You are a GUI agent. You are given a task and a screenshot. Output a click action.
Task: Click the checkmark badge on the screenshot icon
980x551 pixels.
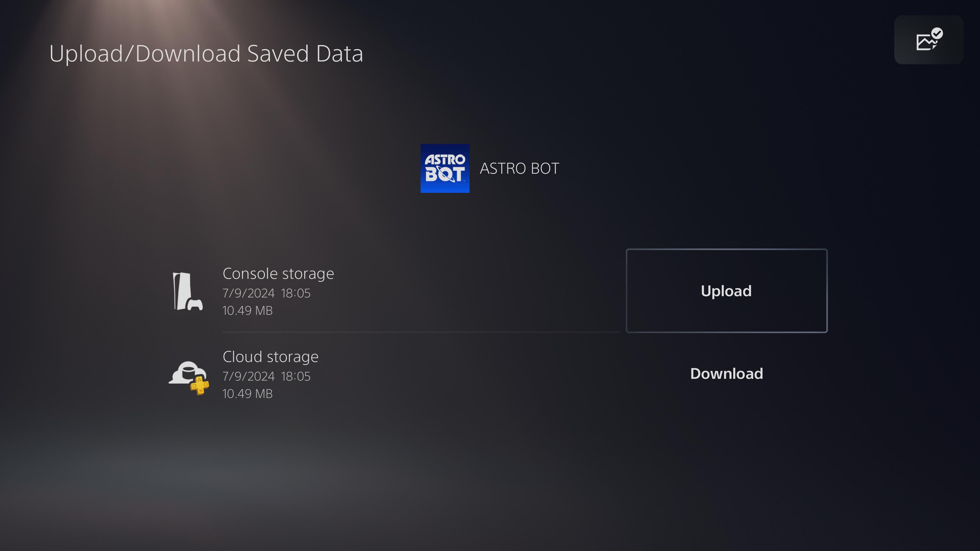click(937, 33)
